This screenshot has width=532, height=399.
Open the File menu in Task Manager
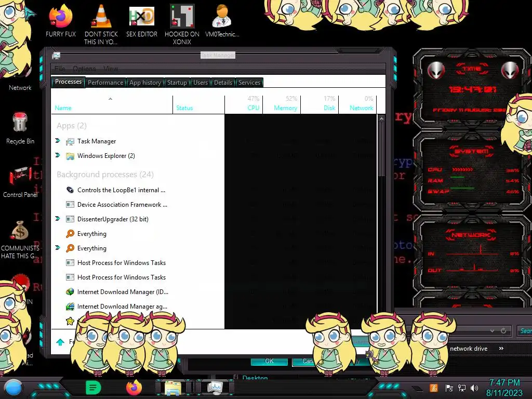[60, 69]
